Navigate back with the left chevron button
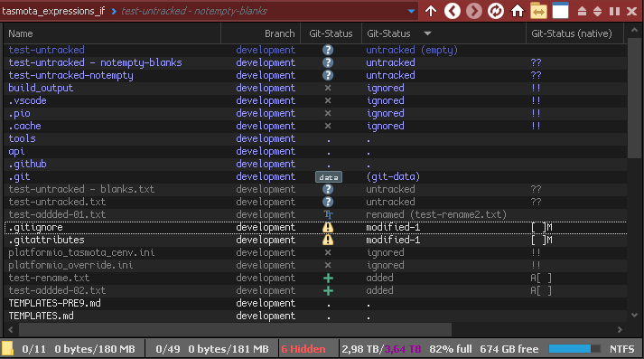 click(453, 11)
